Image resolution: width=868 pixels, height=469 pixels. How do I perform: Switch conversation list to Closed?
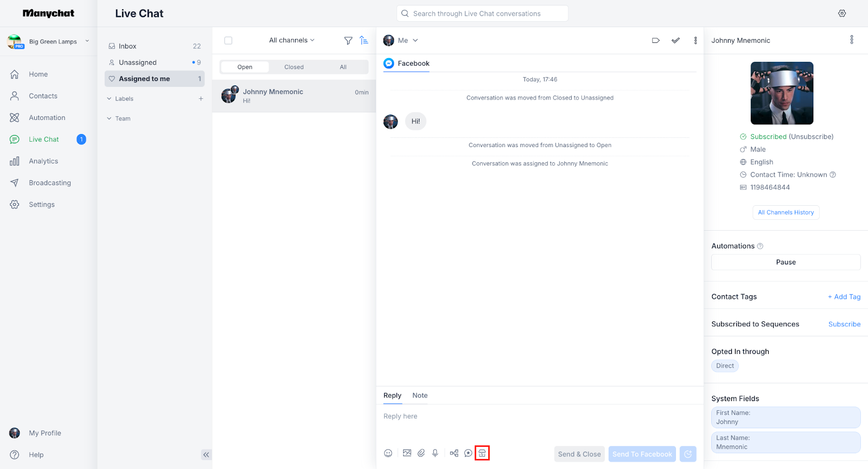[294, 67]
